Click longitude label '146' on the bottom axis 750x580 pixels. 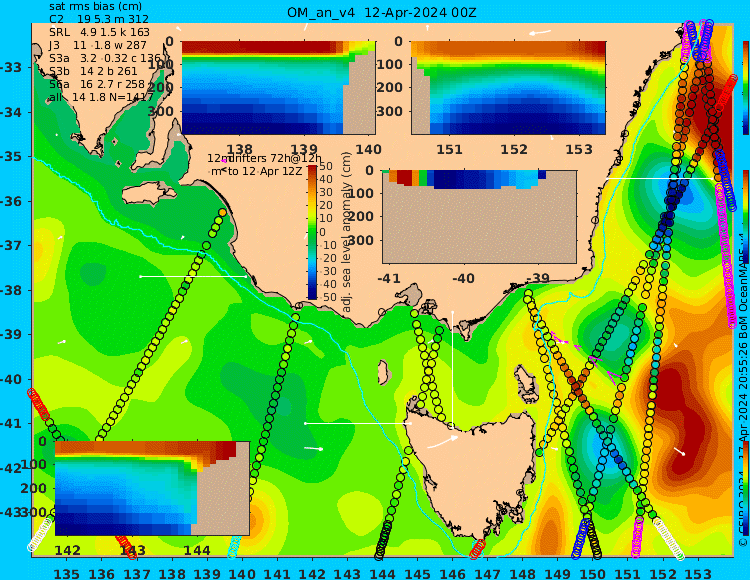[x=452, y=574]
